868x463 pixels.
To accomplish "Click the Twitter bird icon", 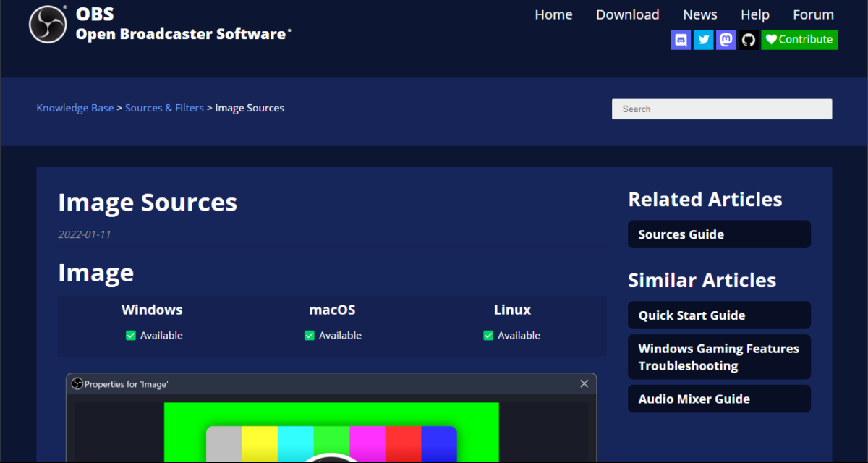I will tap(703, 40).
